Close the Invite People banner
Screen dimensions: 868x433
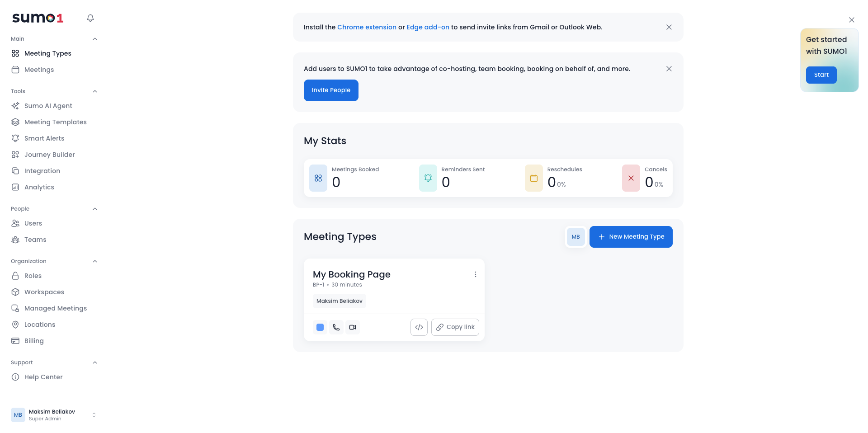tap(669, 69)
